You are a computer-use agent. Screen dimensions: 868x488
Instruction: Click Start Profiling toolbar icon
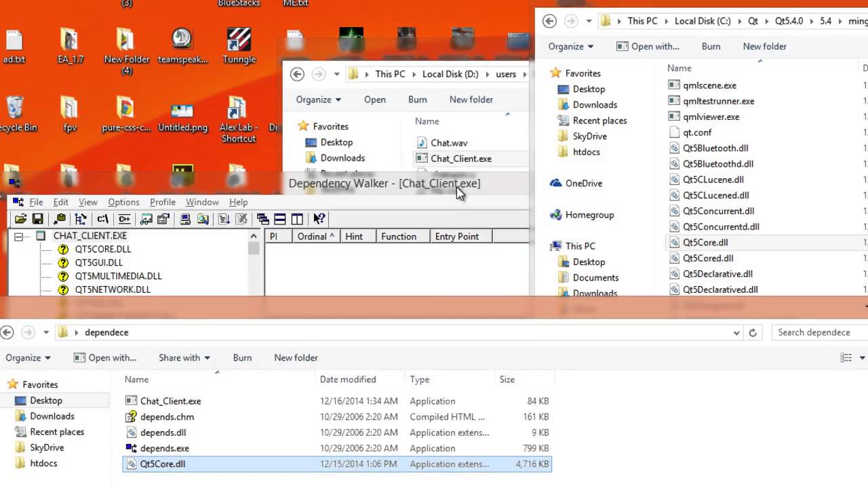point(224,219)
